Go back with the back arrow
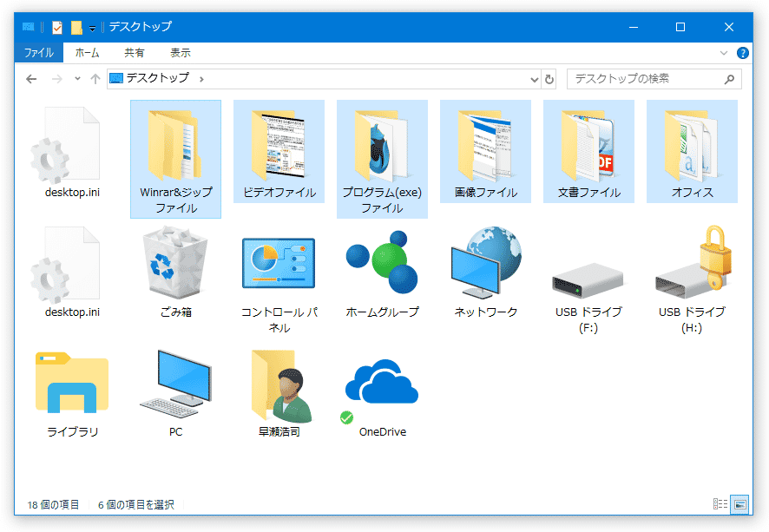Screen dimensions: 769x532 point(31,79)
